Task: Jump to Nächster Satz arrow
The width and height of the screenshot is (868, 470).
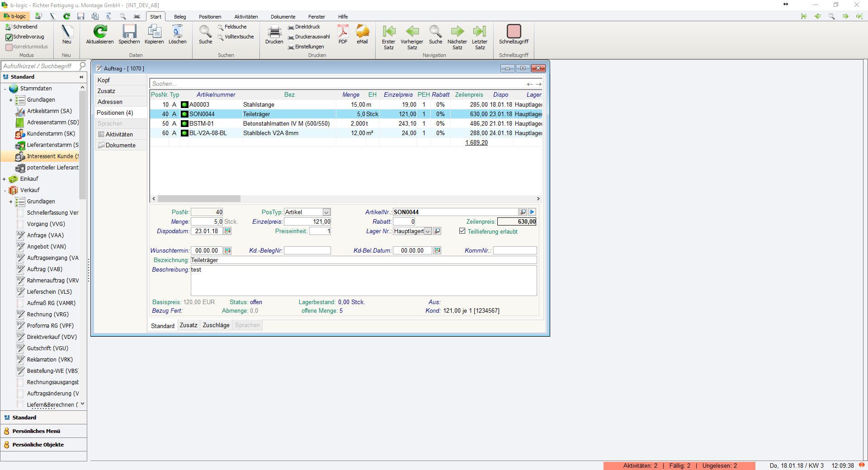Action: pos(457,32)
